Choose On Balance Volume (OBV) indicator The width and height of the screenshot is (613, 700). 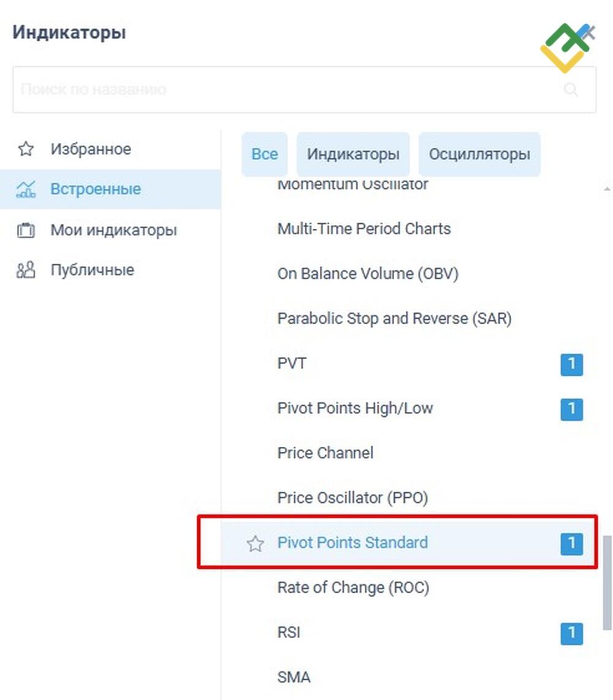pos(368,274)
